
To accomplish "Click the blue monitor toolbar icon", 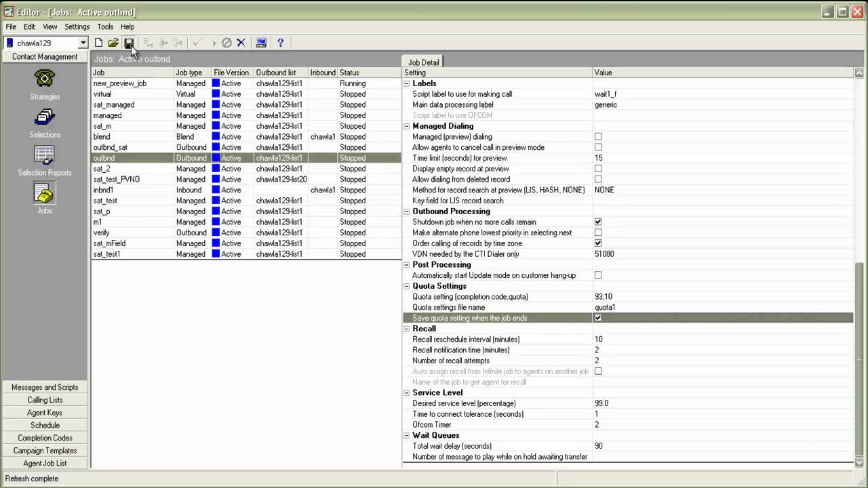I will (261, 43).
